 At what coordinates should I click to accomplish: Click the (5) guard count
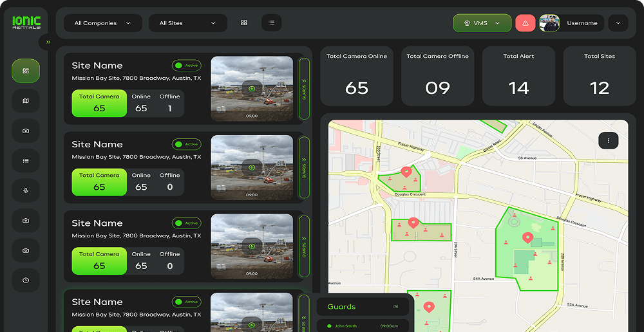[395, 307]
